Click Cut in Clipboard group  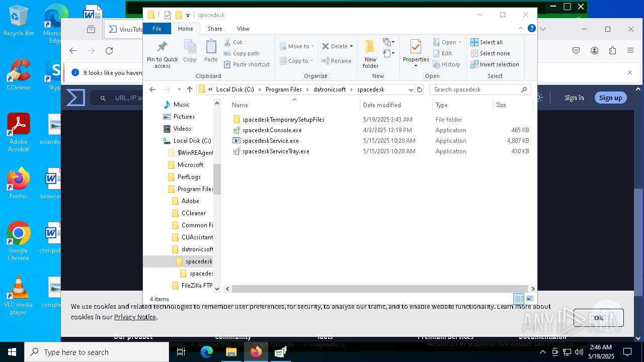233,42
